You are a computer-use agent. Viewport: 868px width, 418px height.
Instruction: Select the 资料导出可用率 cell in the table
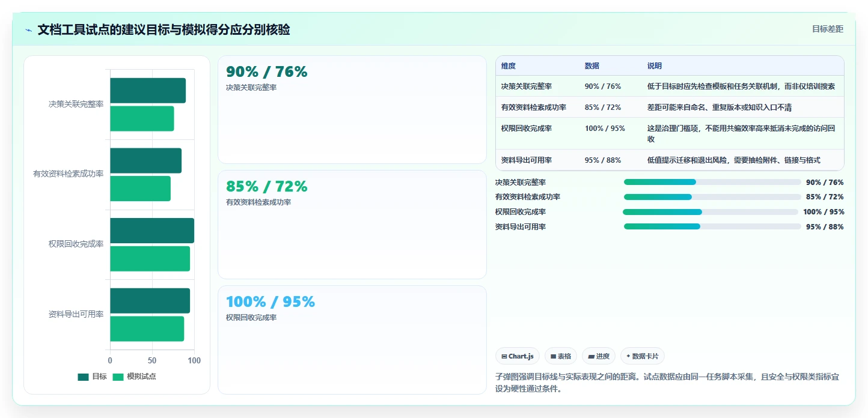point(527,160)
